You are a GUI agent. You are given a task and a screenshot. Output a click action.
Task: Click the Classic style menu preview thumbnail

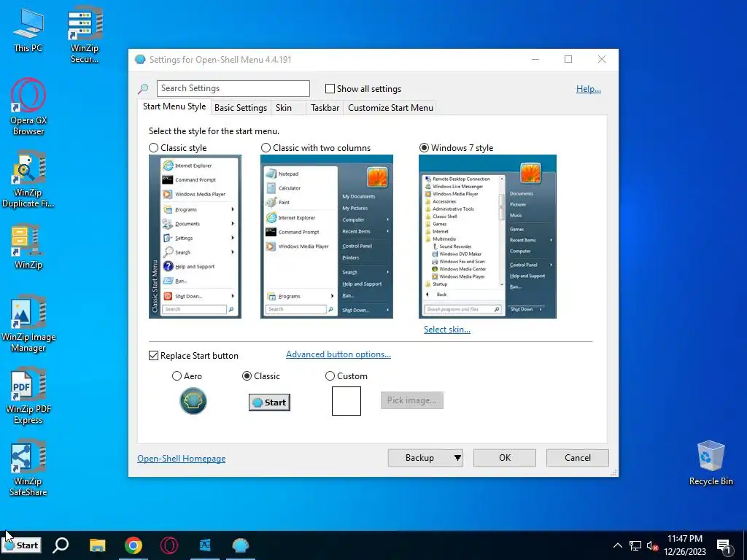[x=195, y=237]
